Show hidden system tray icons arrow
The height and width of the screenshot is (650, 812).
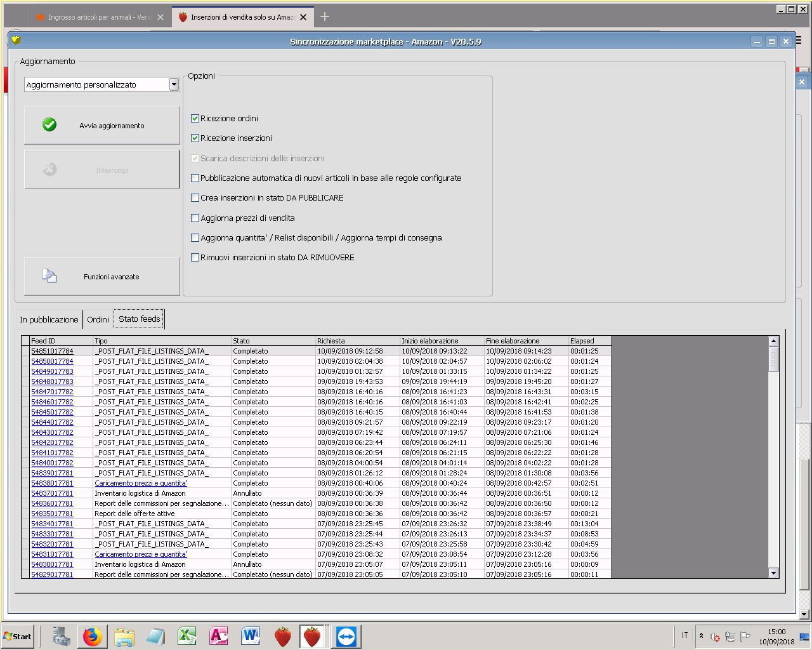tap(701, 635)
